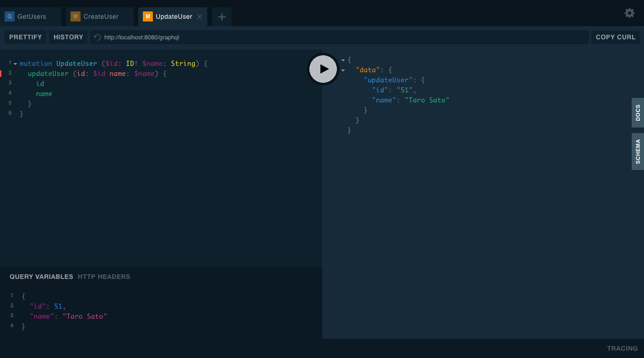Image resolution: width=644 pixels, height=358 pixels.
Task: Close the UpdateUser tab
Action: coord(200,16)
